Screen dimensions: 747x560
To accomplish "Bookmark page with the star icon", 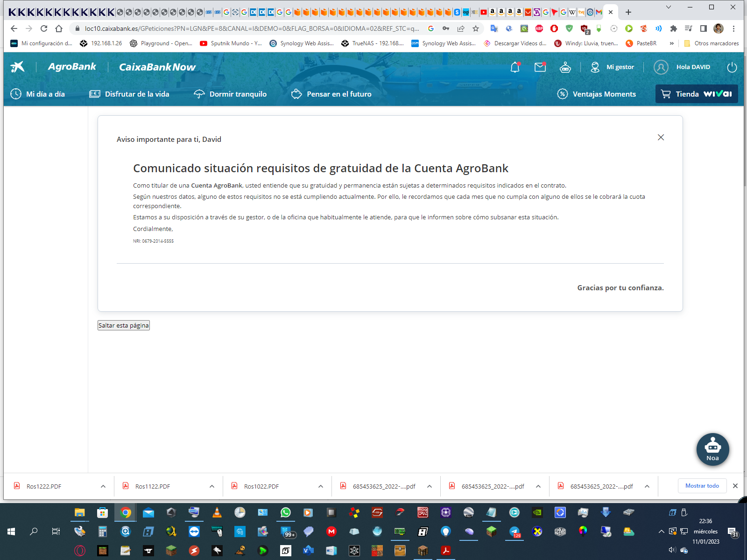I will click(x=476, y=28).
